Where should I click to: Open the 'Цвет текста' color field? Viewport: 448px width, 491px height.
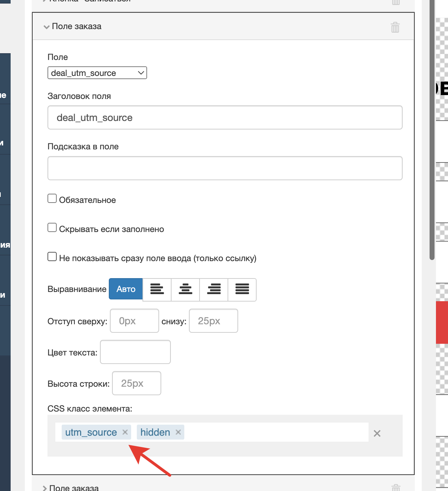(x=135, y=352)
